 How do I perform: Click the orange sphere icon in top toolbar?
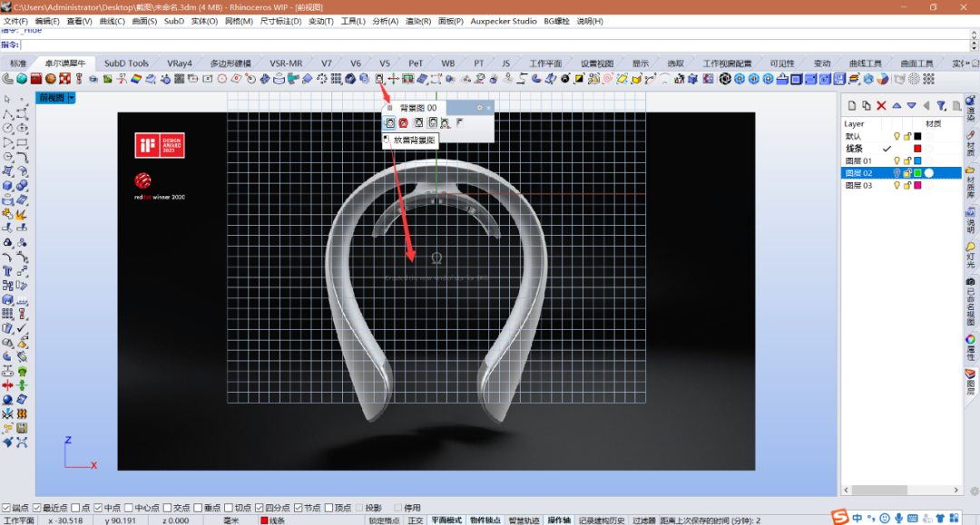(x=50, y=79)
